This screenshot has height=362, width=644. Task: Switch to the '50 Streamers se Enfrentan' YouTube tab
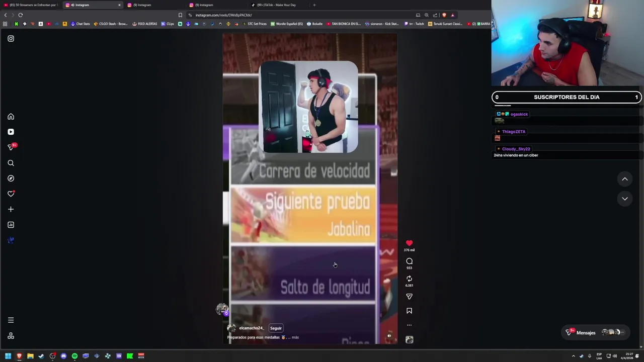[31, 5]
